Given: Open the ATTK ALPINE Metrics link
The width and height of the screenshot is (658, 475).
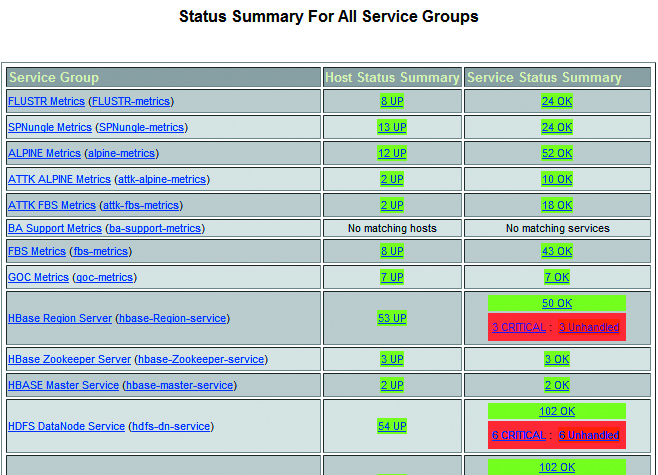Looking at the screenshot, I should [x=59, y=180].
